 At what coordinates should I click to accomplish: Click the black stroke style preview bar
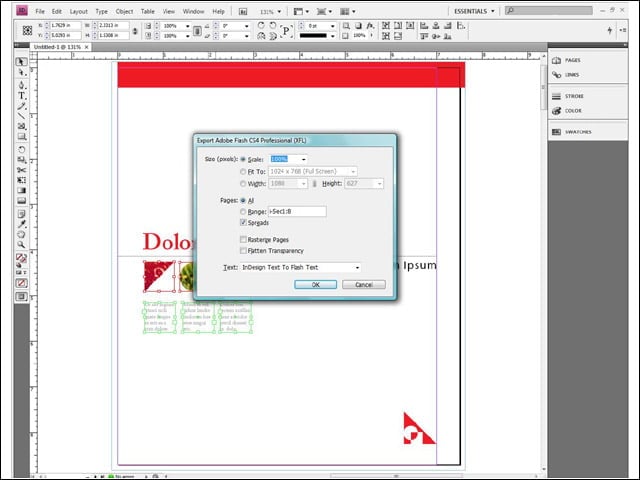tap(313, 36)
